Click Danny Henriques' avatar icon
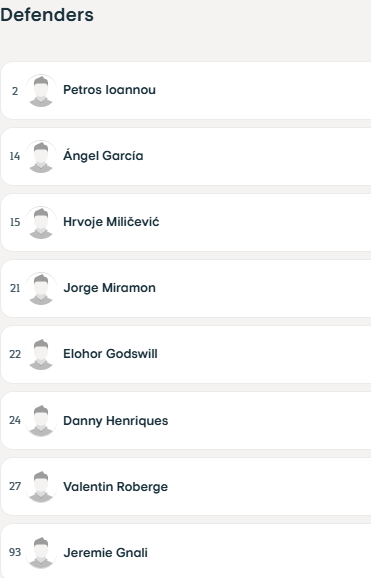The height and width of the screenshot is (578, 371). (x=41, y=421)
